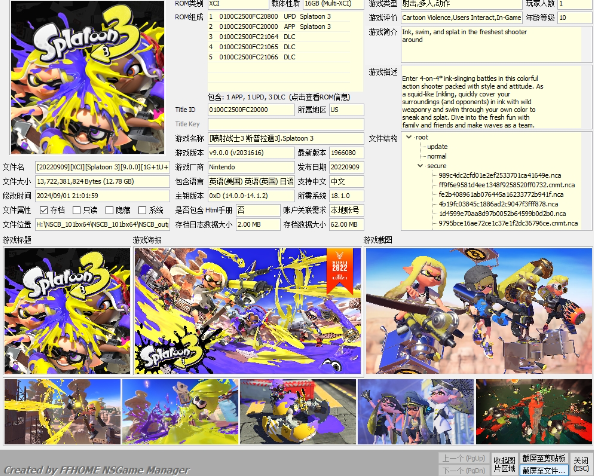594x476 pixels.
Task: Click the 关闭 (ESC) close button
Action: [x=581, y=464]
